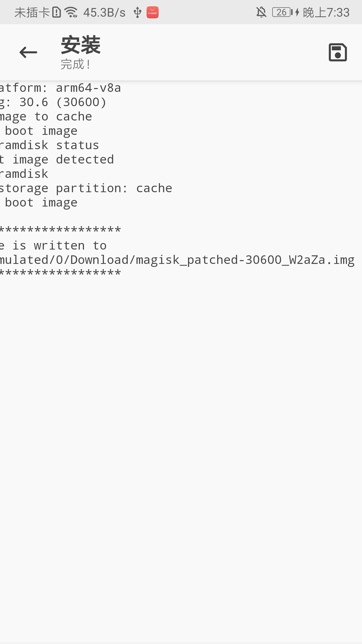Image resolution: width=362 pixels, height=644 pixels.
Task: Tap the 晚上7:33 clock
Action: coord(326,12)
